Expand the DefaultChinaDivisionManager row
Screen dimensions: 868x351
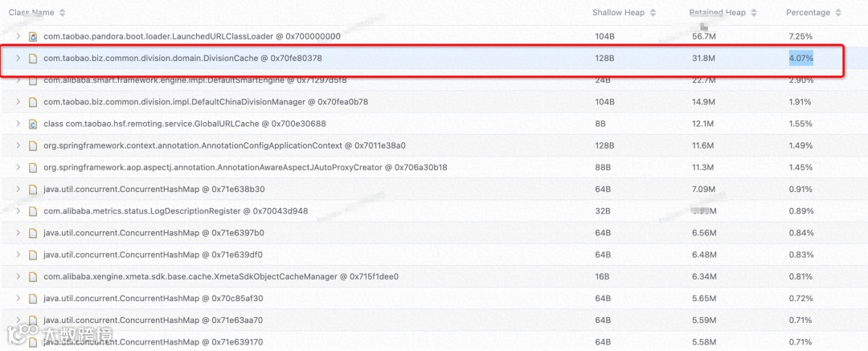point(18,102)
